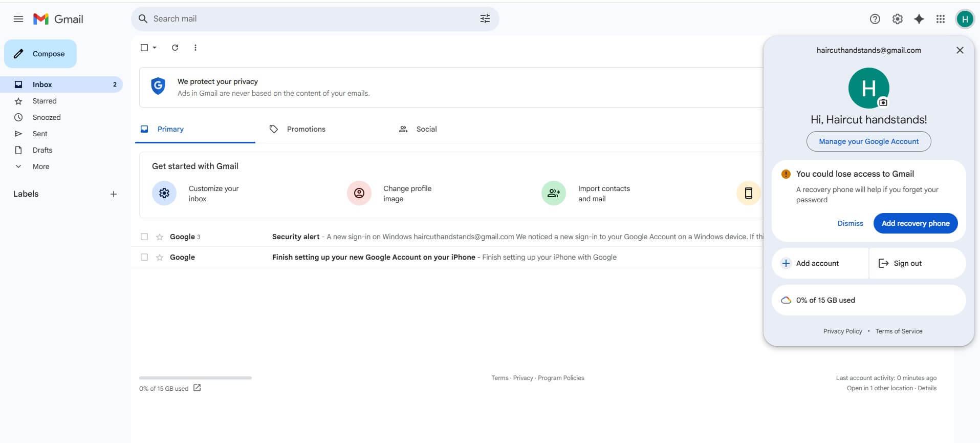Open account activity Details link

tap(927, 388)
